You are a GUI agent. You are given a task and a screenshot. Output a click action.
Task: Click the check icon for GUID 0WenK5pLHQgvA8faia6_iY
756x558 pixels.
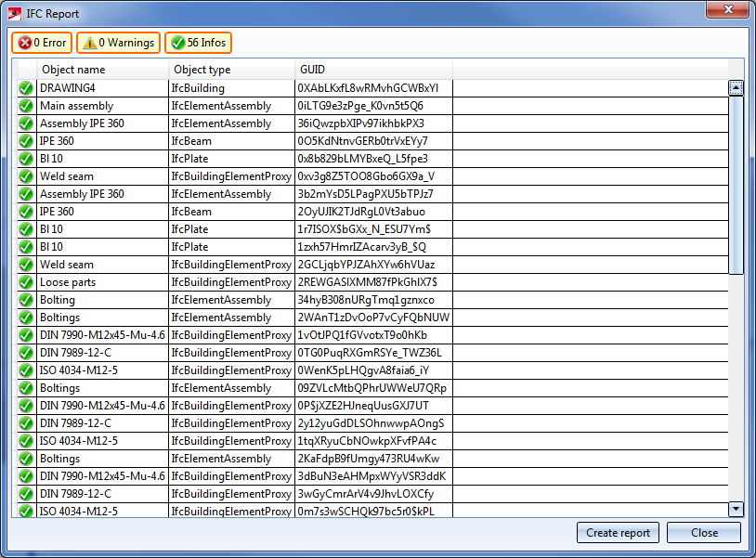(x=26, y=370)
